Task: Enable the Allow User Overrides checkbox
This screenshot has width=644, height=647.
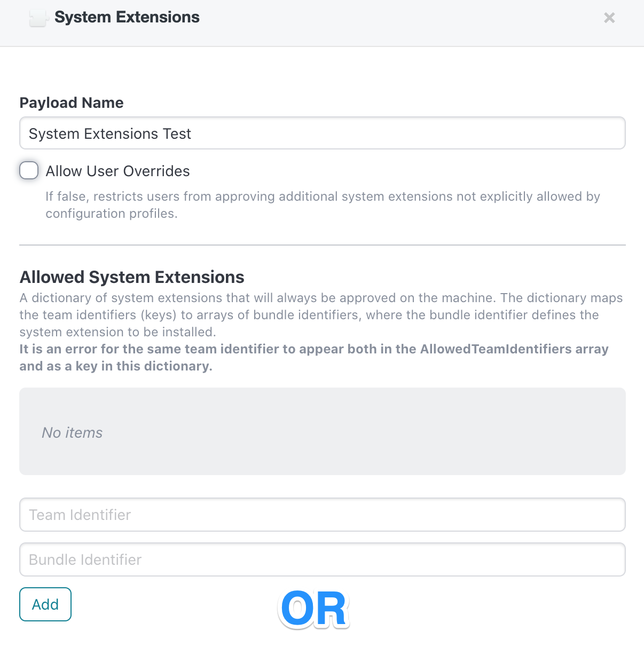Action: coord(29,170)
